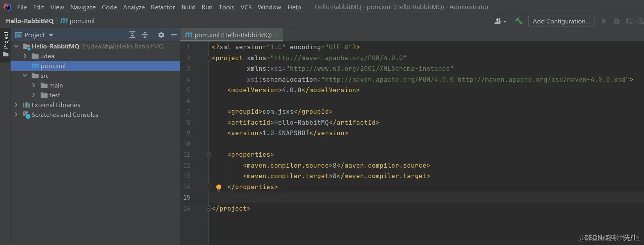Click the Debug bug icon
Image resolution: width=644 pixels, height=245 pixels.
[617, 21]
